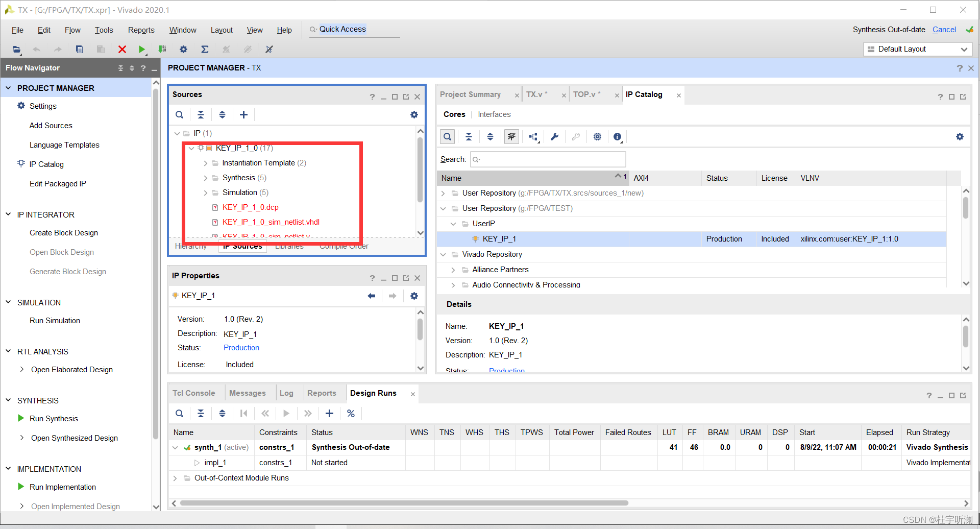Click the Quick Access search field

coord(354,29)
